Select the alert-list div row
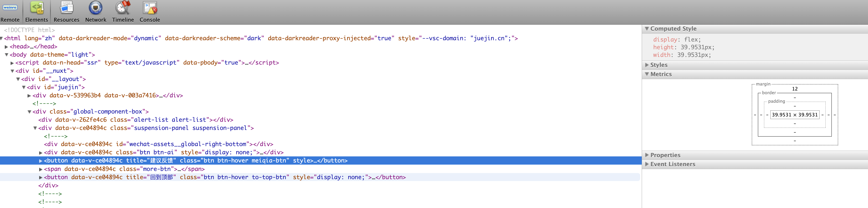Screen dimensions: 868x208 tap(135, 120)
